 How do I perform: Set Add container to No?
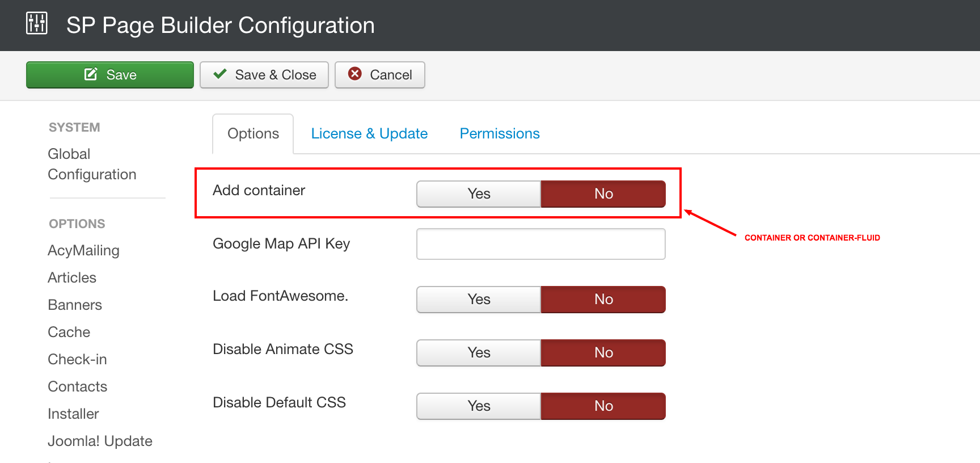click(603, 194)
